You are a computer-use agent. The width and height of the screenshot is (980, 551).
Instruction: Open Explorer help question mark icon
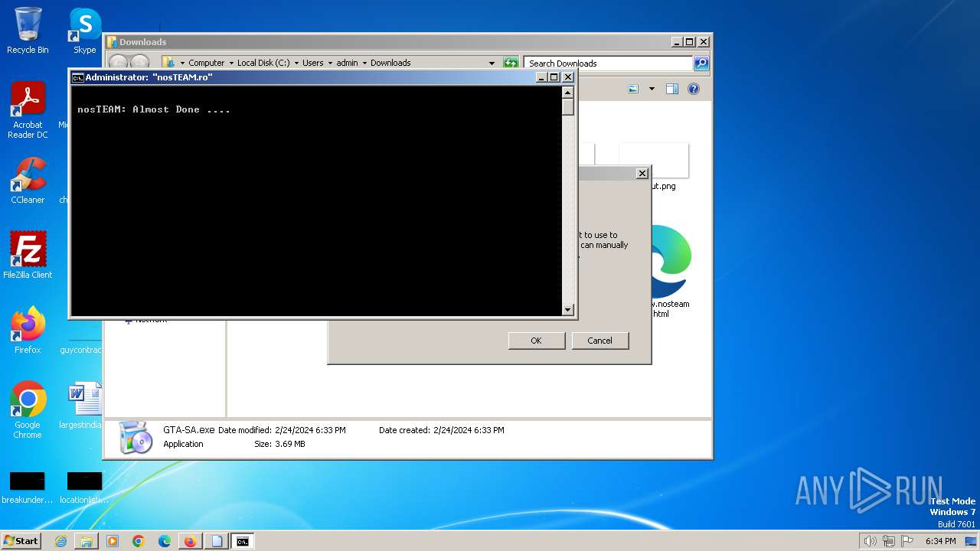(x=694, y=89)
